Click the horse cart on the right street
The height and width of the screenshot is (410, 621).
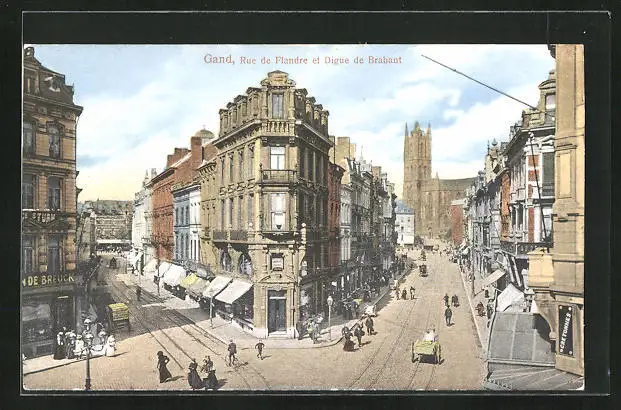(x=427, y=347)
